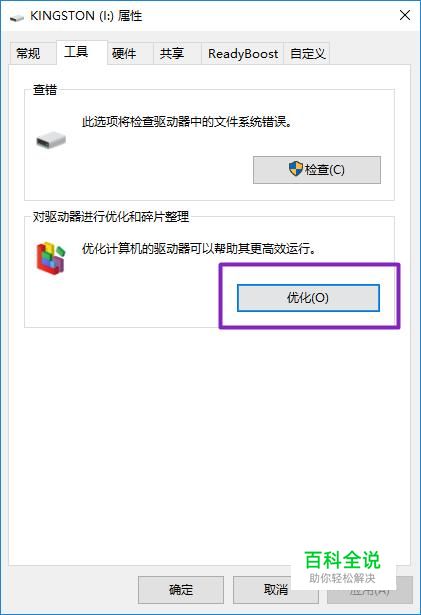Click the 百科全说 watermark logo
Viewport: 421px width, 615px height.
coord(342,566)
